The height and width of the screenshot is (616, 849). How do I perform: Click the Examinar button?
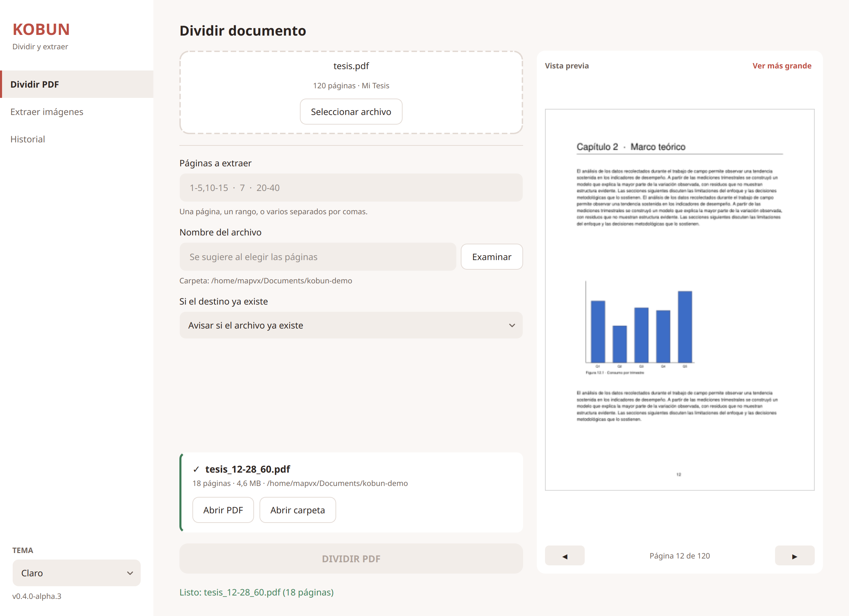coord(492,257)
